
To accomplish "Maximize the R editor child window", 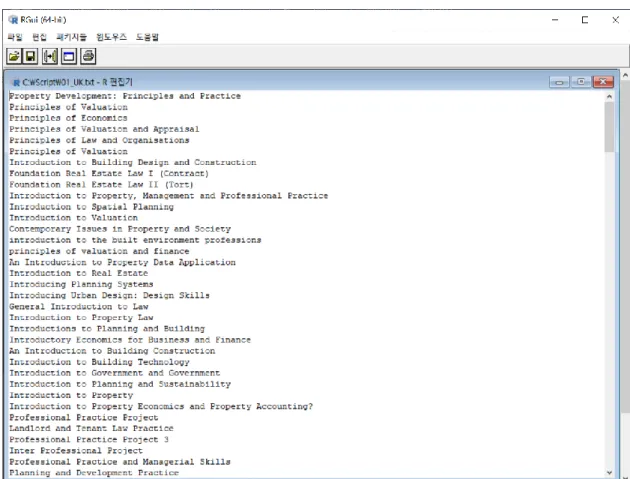I will click(x=581, y=82).
